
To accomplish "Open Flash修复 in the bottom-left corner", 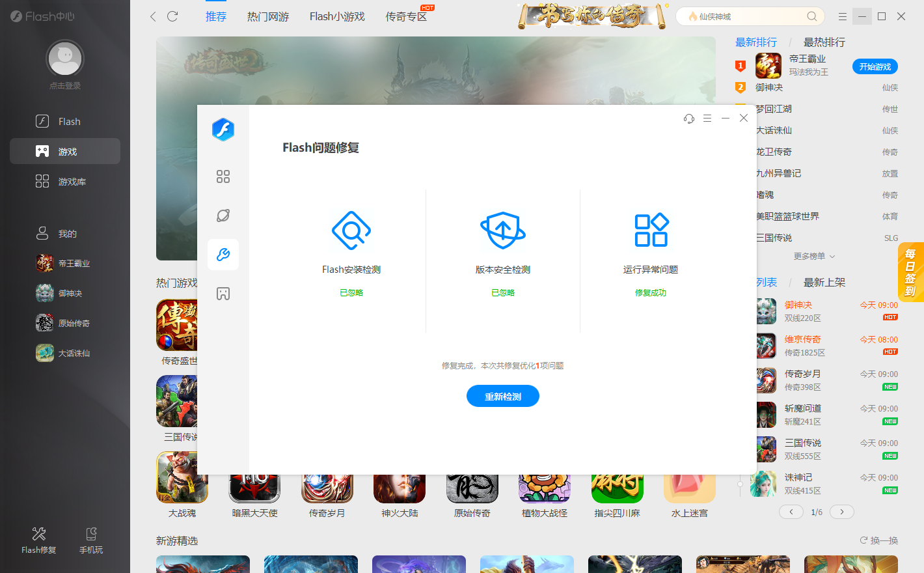I will tap(39, 540).
